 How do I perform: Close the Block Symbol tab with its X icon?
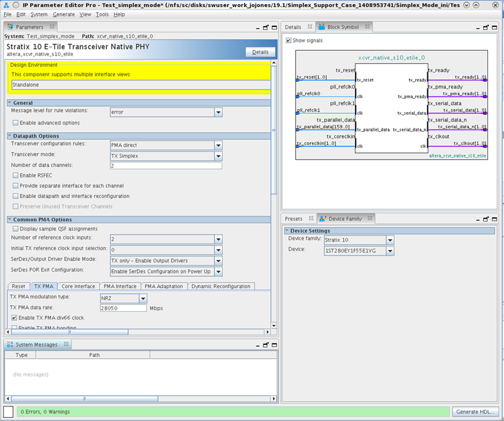[367, 26]
